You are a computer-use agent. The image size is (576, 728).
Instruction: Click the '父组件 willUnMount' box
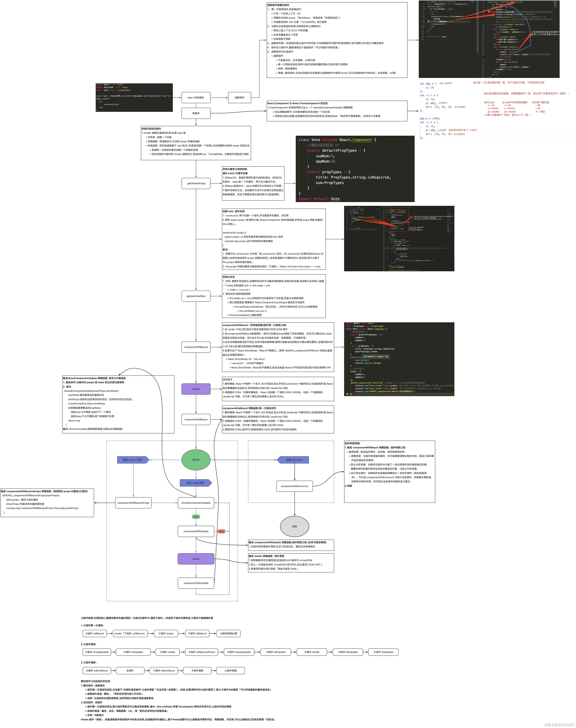pyautogui.click(x=97, y=671)
